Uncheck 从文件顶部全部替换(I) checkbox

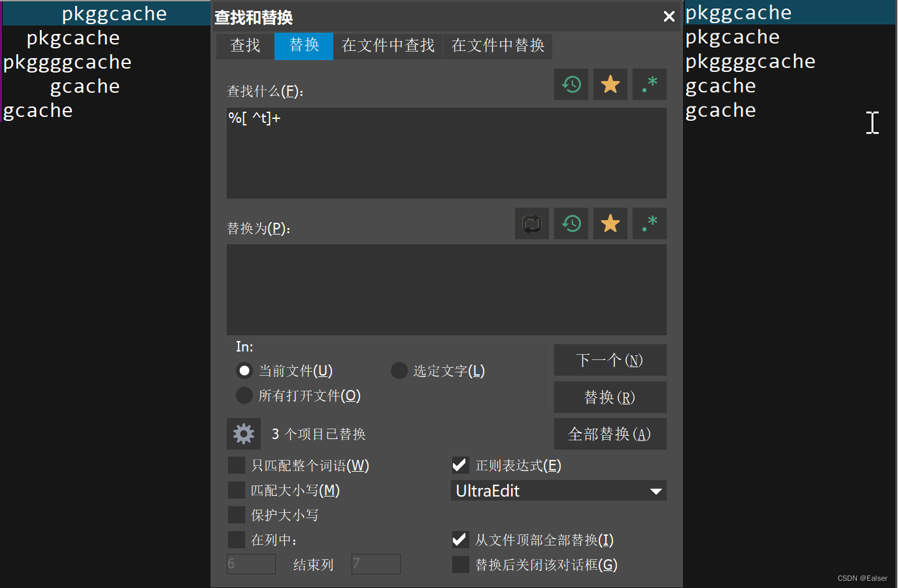pos(460,540)
